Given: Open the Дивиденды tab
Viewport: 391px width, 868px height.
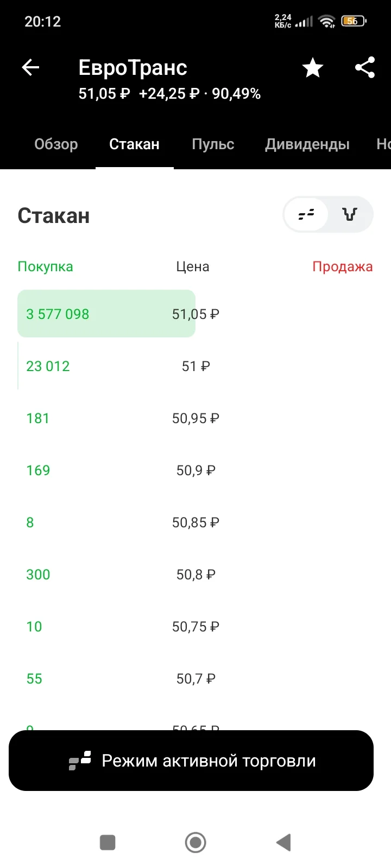Looking at the screenshot, I should [307, 144].
